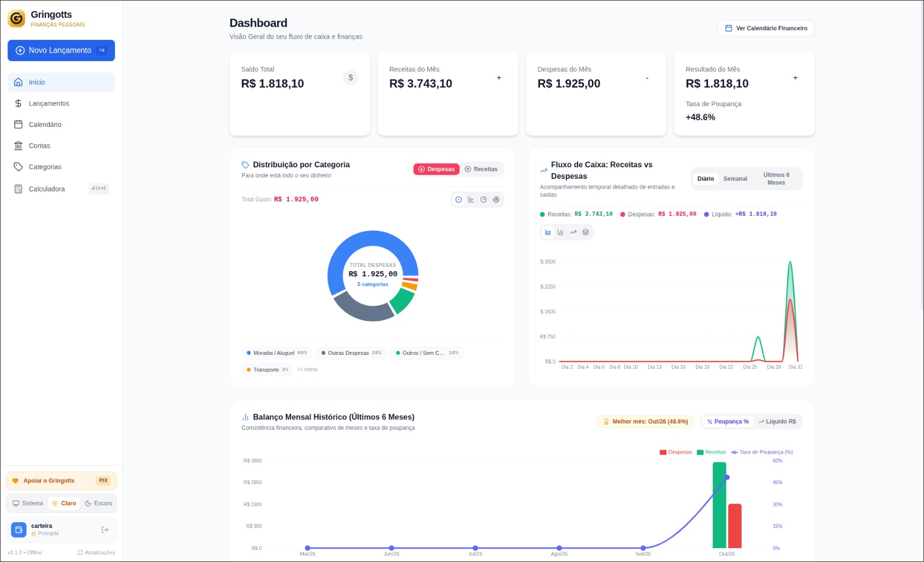This screenshot has width=924, height=562.
Task: Switch Distribuição to horizontal bar chart icon
Action: (x=471, y=200)
